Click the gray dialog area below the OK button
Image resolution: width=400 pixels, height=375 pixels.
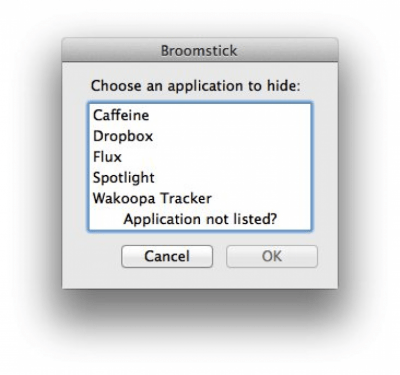[x=272, y=278]
